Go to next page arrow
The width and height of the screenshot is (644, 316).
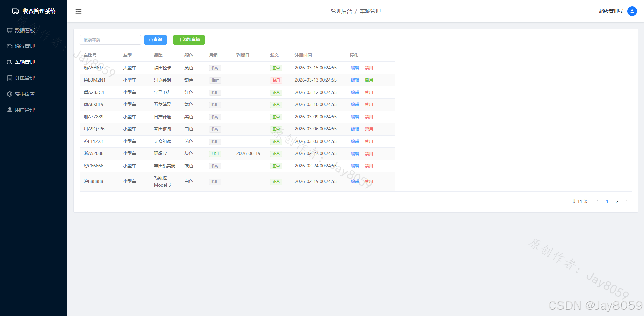point(627,201)
